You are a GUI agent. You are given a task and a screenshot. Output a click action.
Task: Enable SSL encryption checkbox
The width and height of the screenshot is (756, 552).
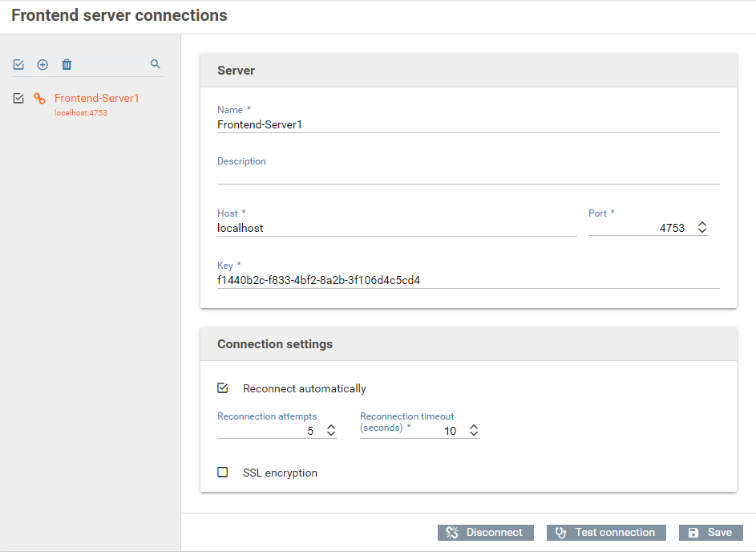[x=223, y=473]
